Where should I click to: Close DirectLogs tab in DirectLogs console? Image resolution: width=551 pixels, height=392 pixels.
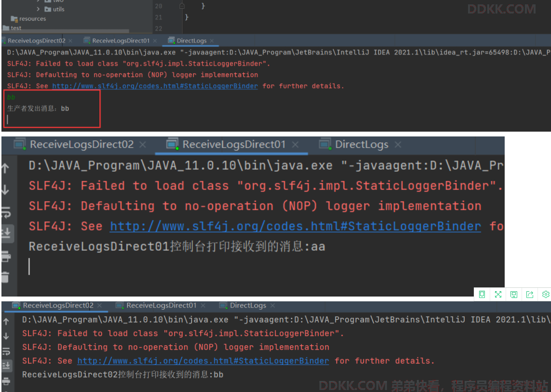pyautogui.click(x=212, y=41)
